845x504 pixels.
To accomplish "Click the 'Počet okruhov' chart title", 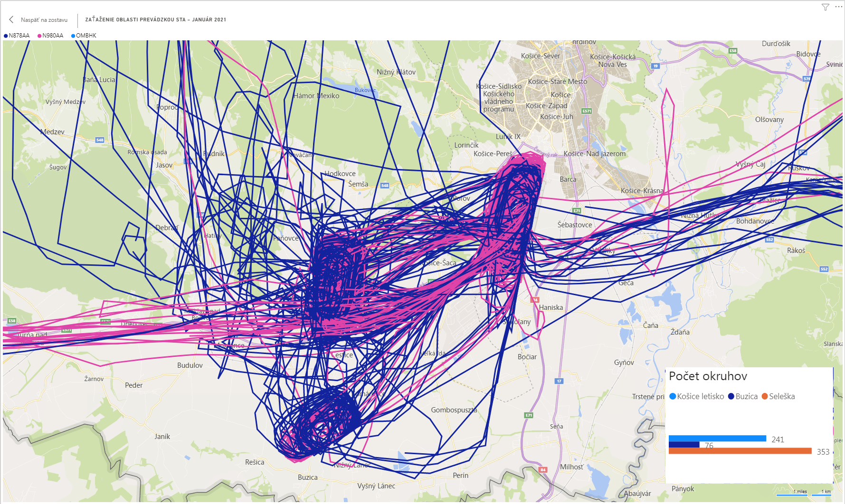I will [708, 376].
